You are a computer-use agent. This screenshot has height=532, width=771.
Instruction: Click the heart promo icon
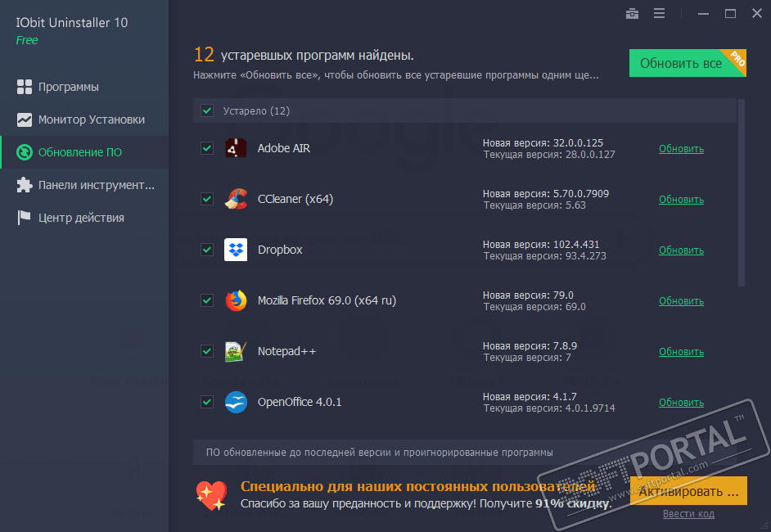click(x=211, y=496)
